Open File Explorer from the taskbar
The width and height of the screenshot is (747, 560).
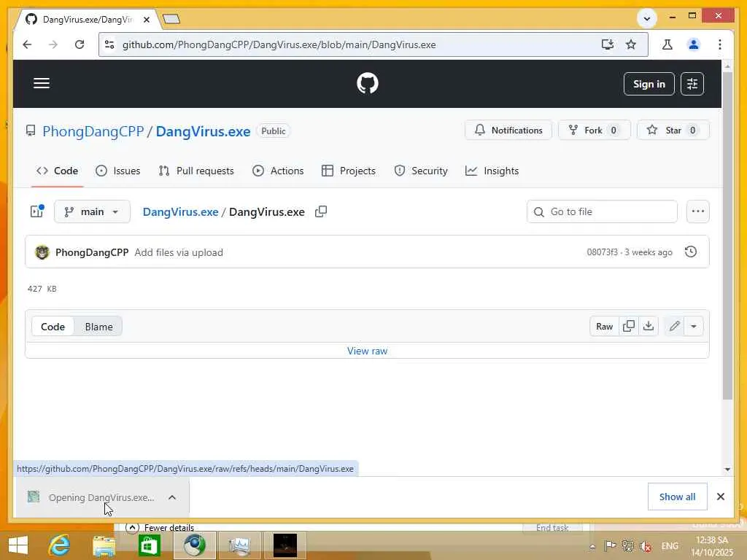[104, 545]
